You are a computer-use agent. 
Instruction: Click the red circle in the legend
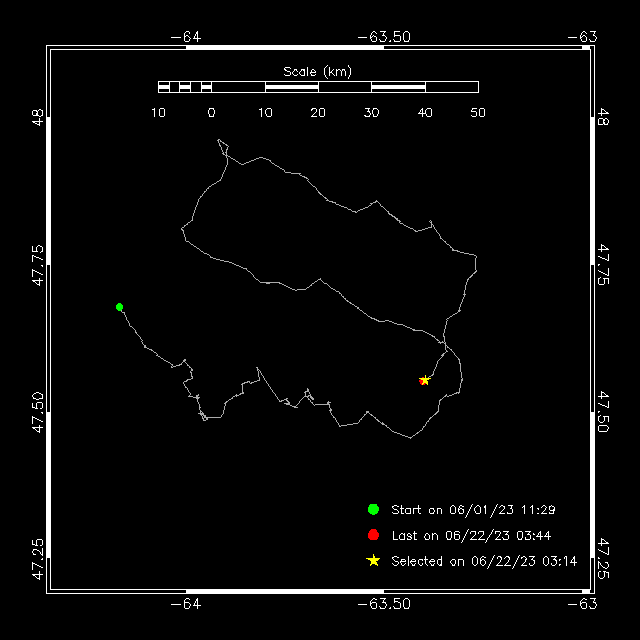pyautogui.click(x=373, y=535)
